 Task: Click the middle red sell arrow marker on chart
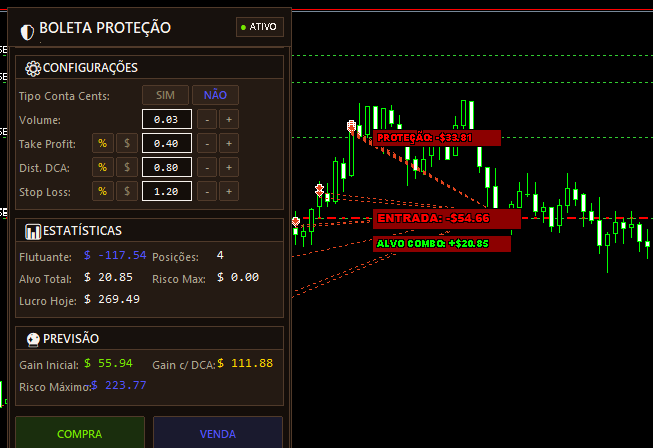tap(319, 190)
